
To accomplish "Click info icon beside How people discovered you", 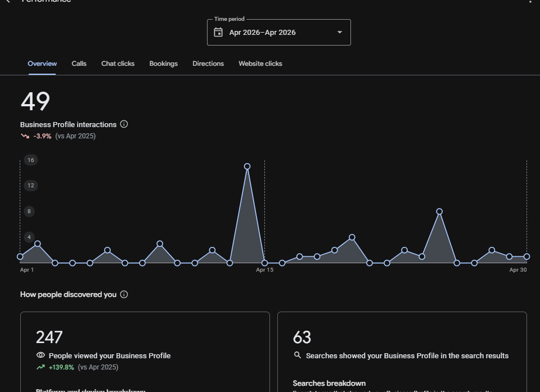I will [124, 295].
